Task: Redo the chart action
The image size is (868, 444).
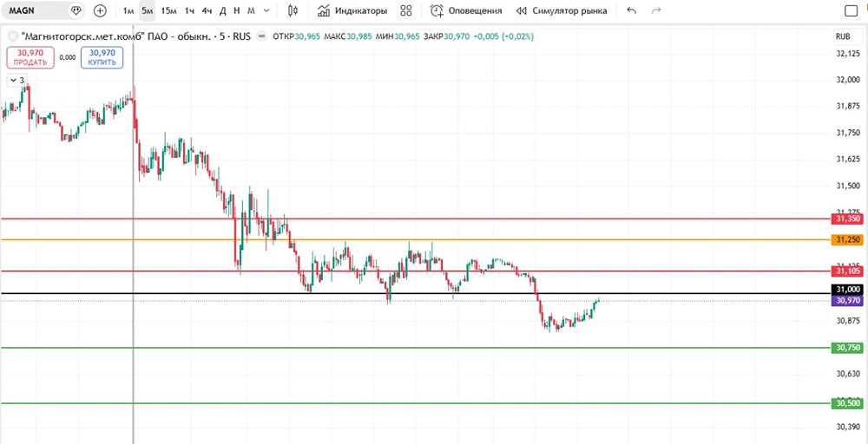Action: point(656,10)
